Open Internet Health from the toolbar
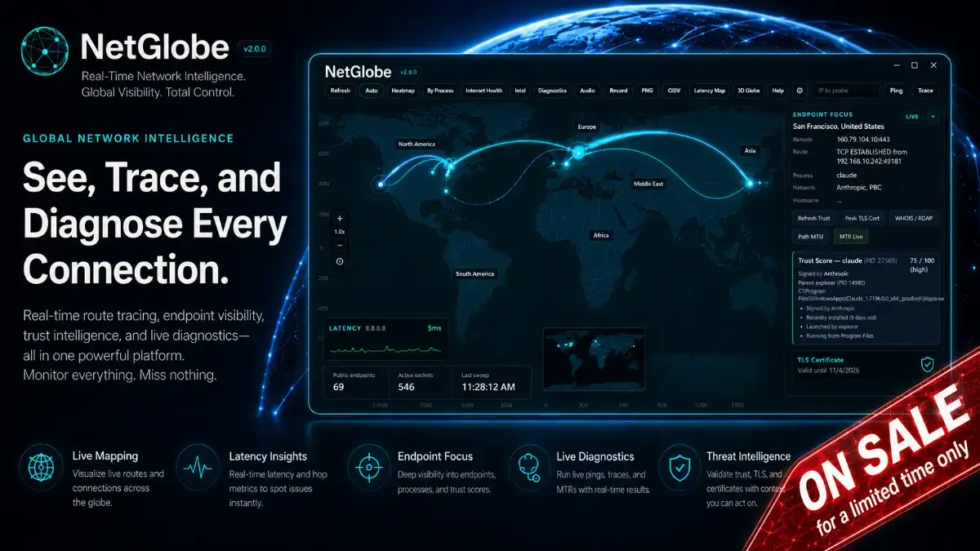Screen dimensions: 980x551 point(483,91)
